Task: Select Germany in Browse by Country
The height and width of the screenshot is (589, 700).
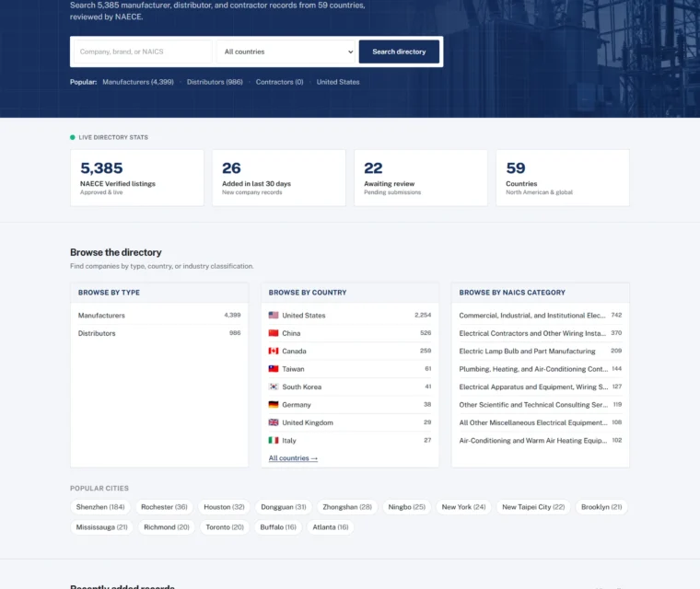Action: tap(350, 404)
